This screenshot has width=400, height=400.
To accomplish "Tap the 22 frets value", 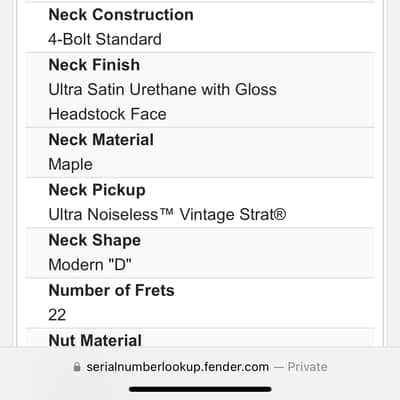I will pos(57,315).
